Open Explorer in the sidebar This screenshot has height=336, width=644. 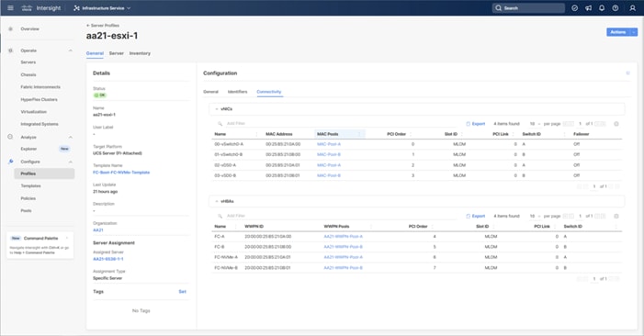[x=28, y=149]
